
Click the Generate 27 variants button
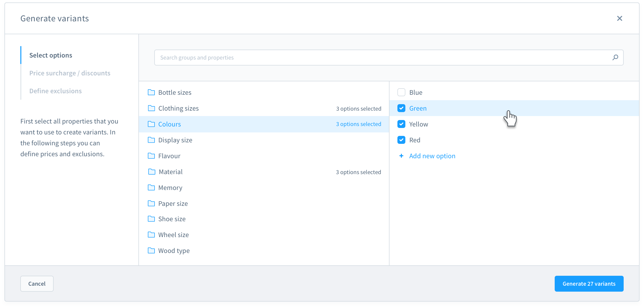[x=589, y=284]
